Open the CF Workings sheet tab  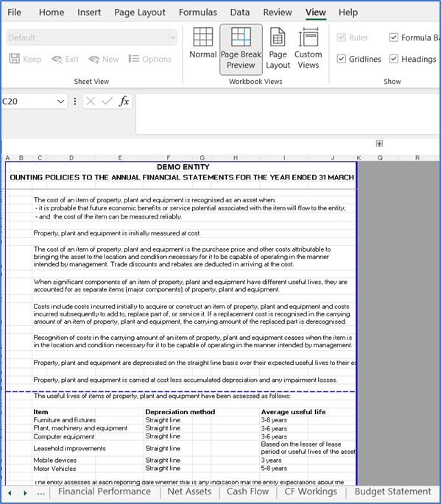311,491
